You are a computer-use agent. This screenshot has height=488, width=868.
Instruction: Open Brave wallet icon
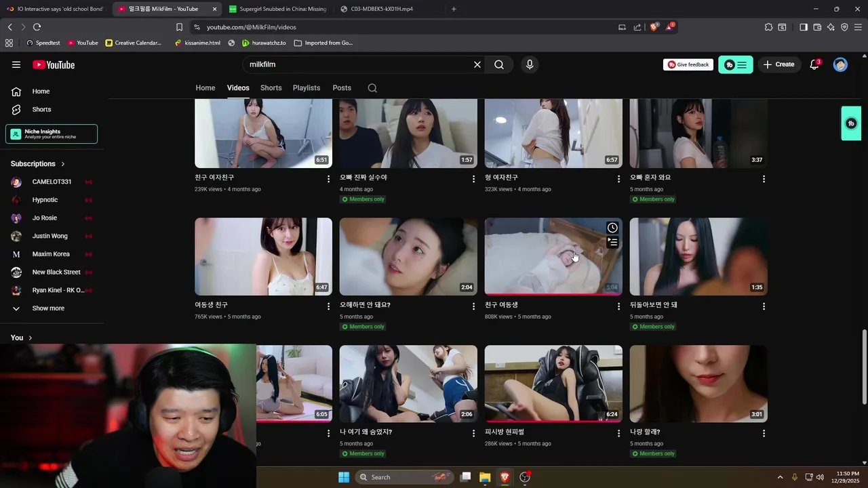(x=817, y=27)
